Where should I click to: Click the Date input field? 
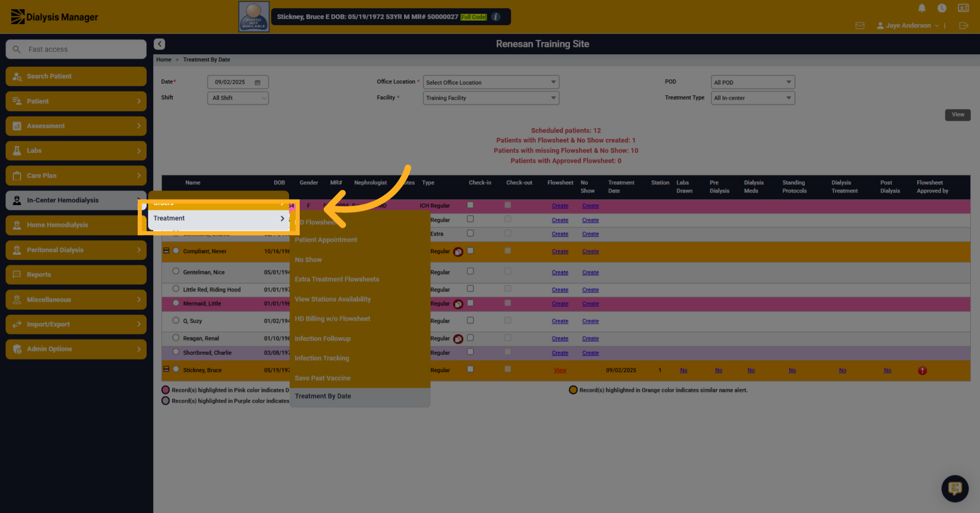click(238, 82)
